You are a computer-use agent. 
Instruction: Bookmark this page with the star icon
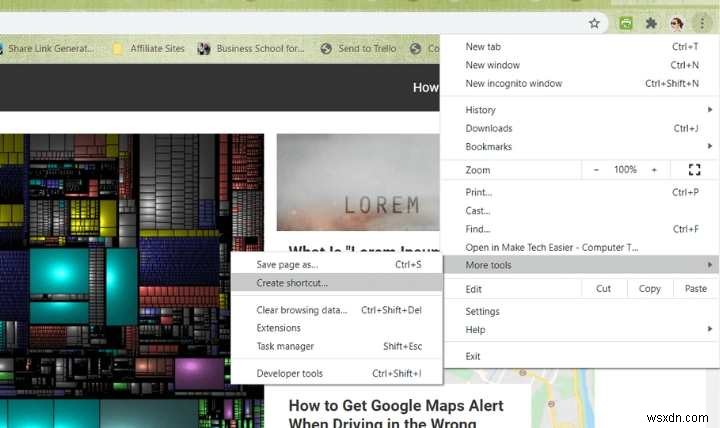594,23
